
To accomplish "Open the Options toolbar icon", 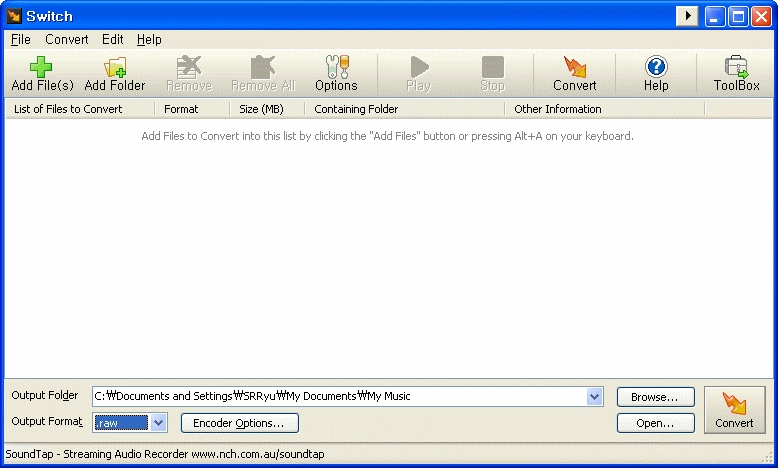I will [336, 73].
